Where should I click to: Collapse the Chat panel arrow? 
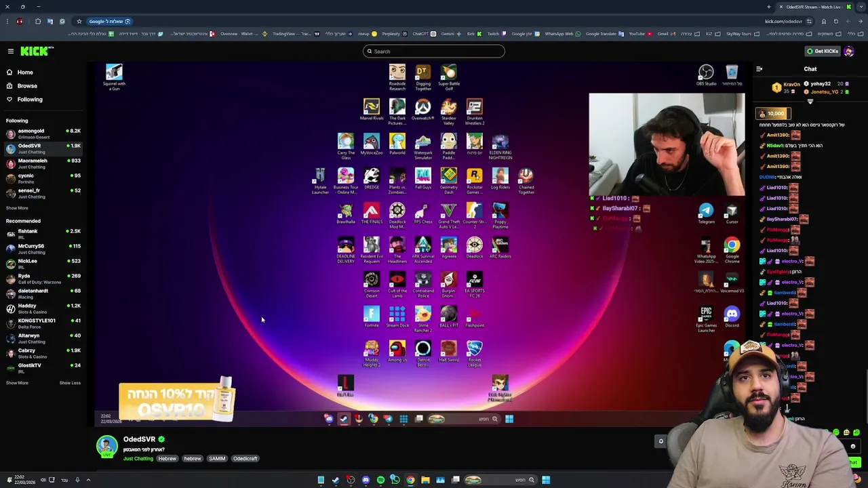tap(759, 68)
